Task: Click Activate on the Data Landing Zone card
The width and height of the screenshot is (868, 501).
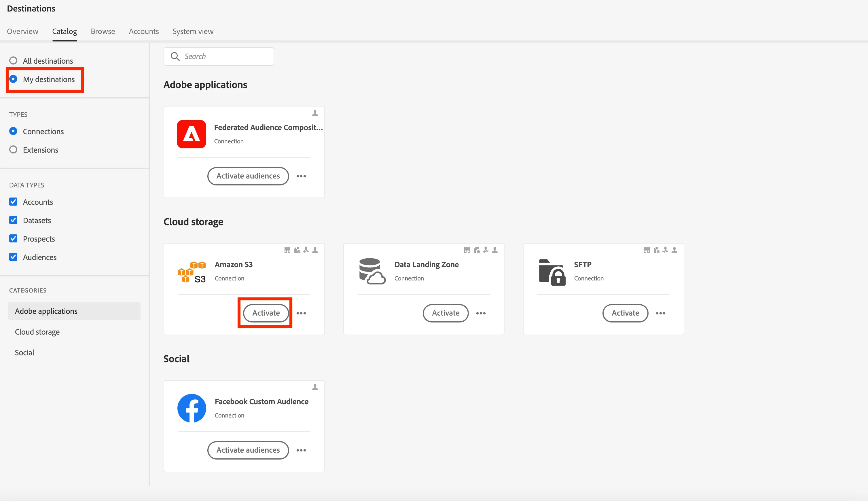Action: [446, 313]
